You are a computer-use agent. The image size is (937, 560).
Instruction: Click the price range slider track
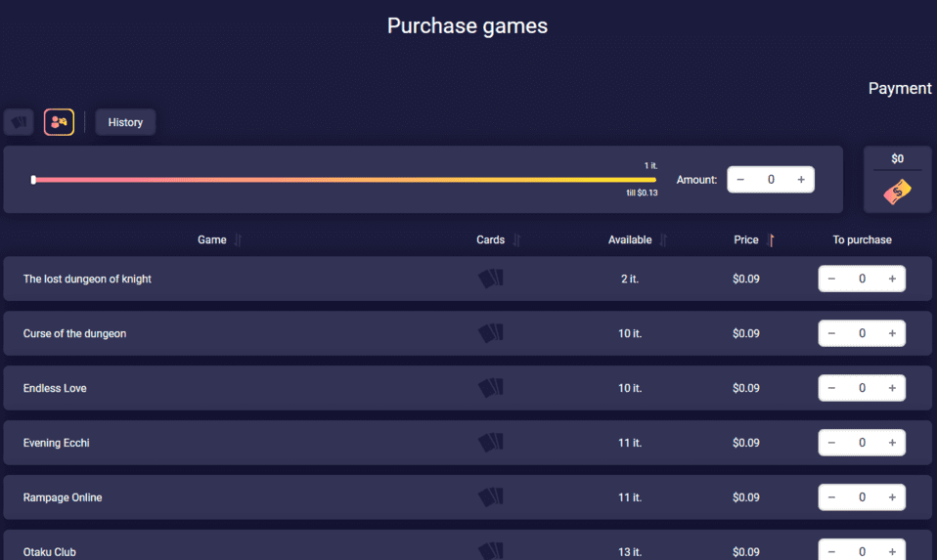[x=344, y=180]
